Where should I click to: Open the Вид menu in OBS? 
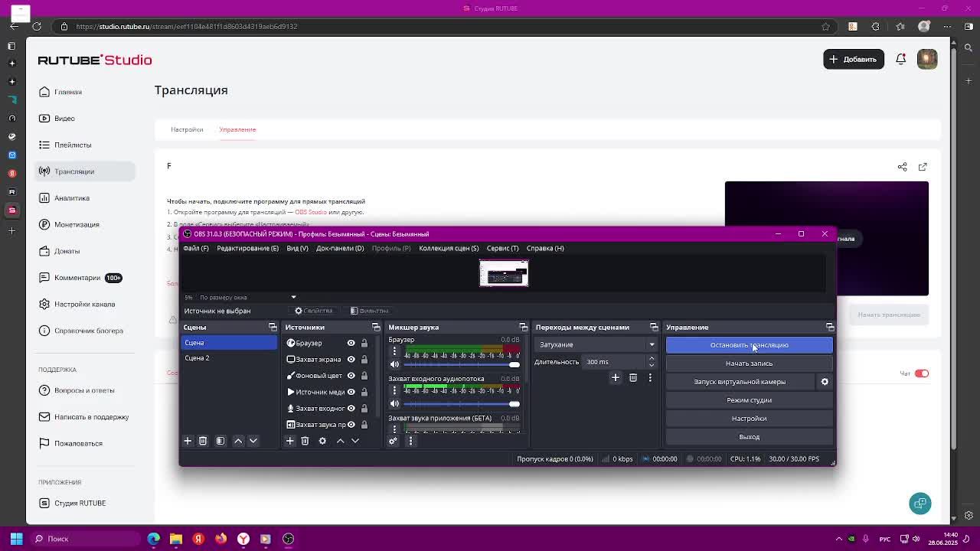(297, 248)
